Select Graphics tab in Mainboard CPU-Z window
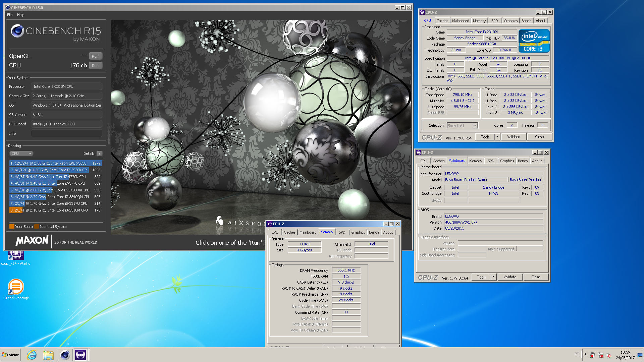The height and width of the screenshot is (362, 644). pos(507,161)
